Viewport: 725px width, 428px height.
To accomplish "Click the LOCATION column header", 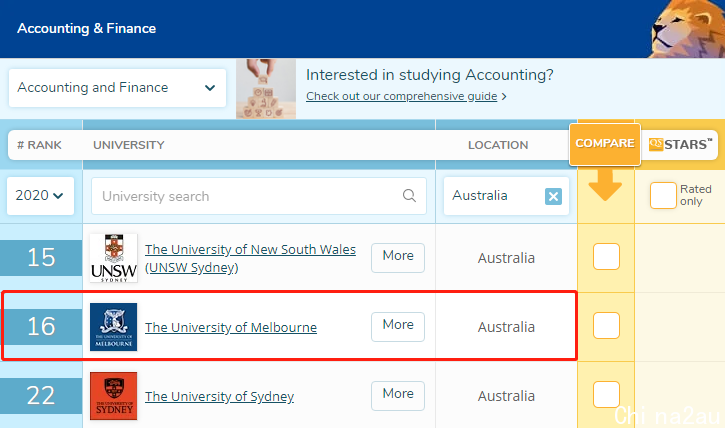I will 498,145.
